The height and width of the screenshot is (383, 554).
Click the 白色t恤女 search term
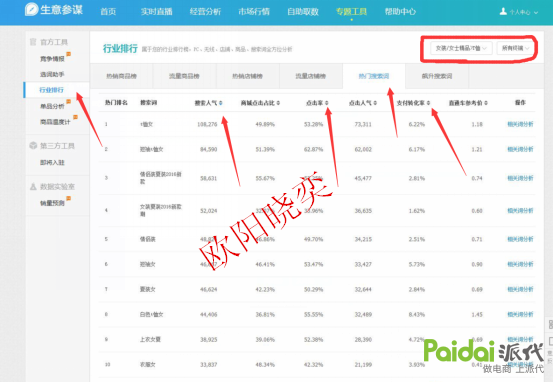click(x=152, y=314)
